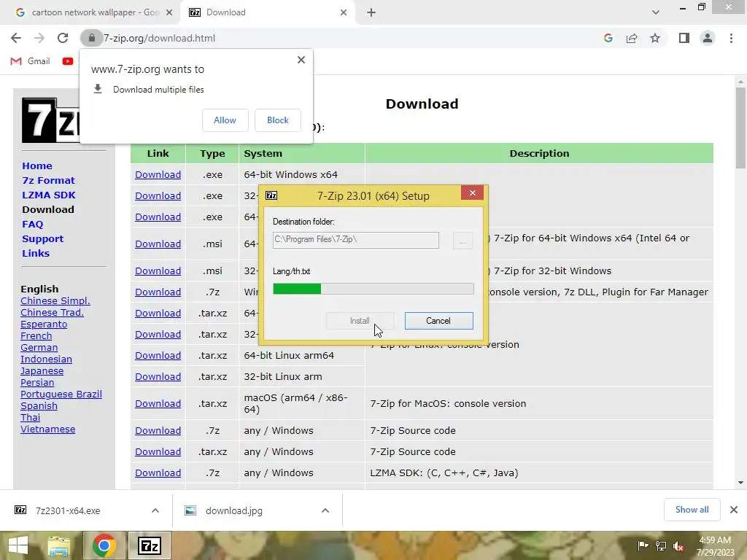Switch site language to Thai
The width and height of the screenshot is (747, 560).
30,418
